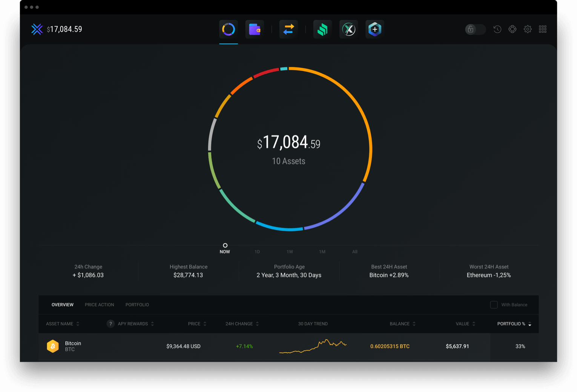Screen dimensions: 577x392
Task: Sort assets by the Value column arrows
Action: tap(474, 324)
